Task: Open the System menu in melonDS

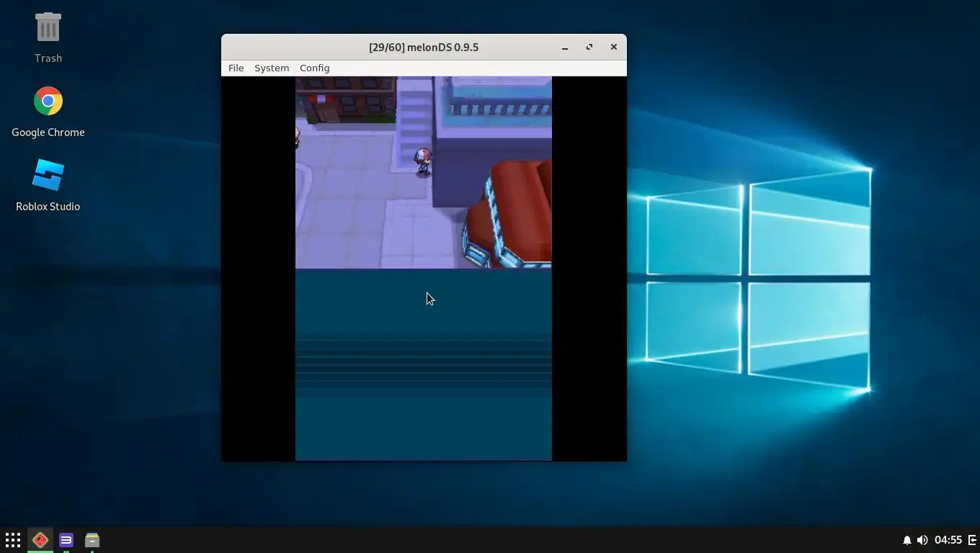Action: (x=272, y=68)
